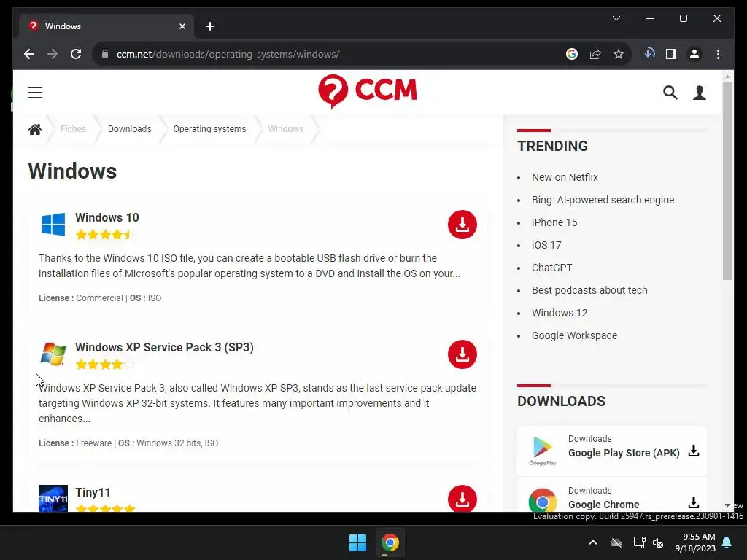Image resolution: width=747 pixels, height=560 pixels.
Task: Click the Tiny11 red download button
Action: pos(462,499)
